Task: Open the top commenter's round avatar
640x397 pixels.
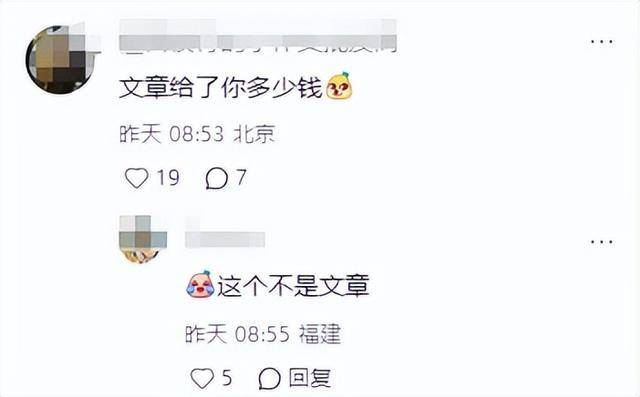Action: (60, 59)
